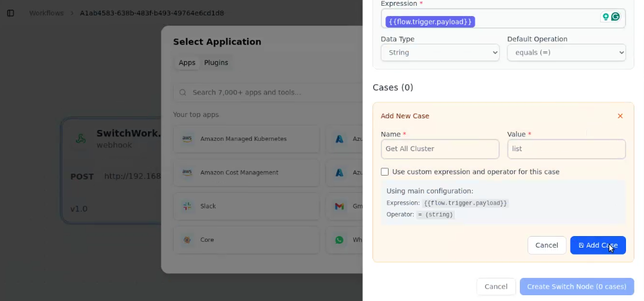Select the Slack app icon

(187, 206)
